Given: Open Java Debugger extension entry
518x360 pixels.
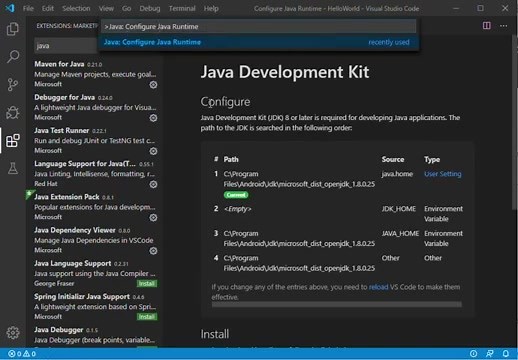Looking at the screenshot, I should tap(95, 336).
